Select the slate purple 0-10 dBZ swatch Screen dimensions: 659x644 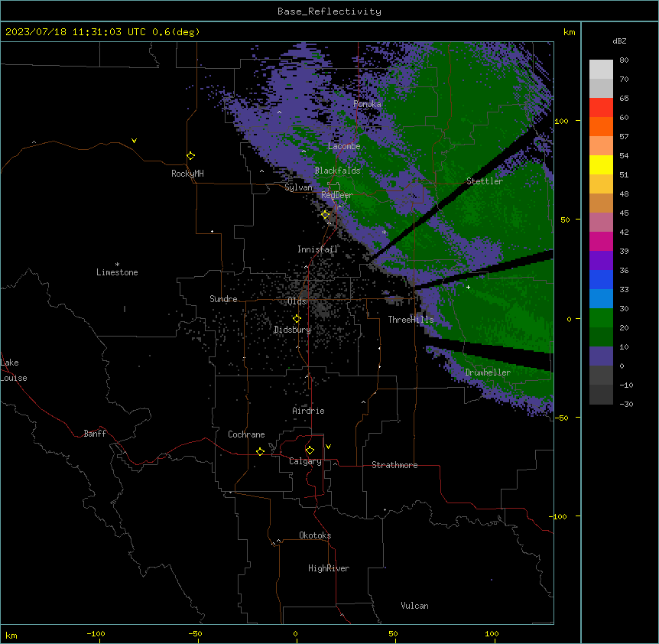(601, 356)
